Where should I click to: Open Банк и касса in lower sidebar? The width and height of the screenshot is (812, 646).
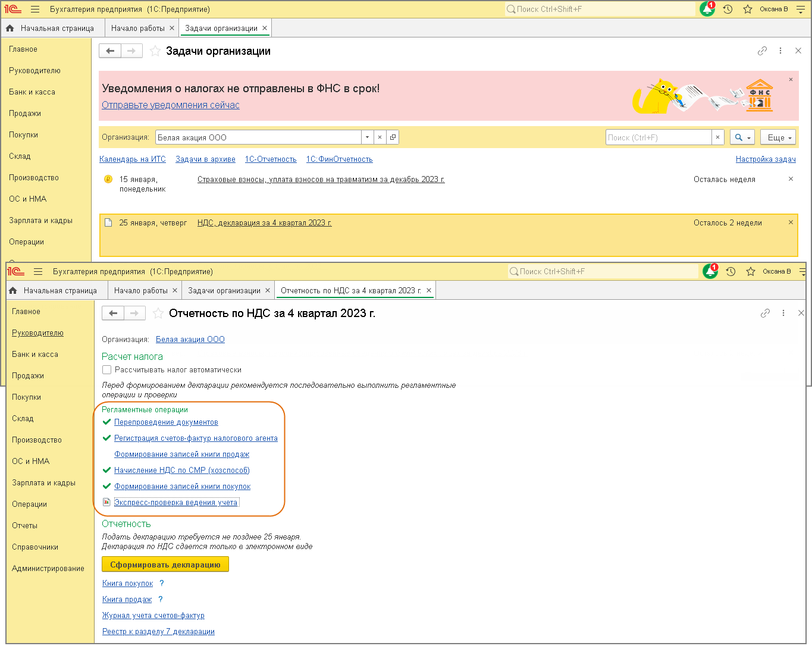coord(35,355)
